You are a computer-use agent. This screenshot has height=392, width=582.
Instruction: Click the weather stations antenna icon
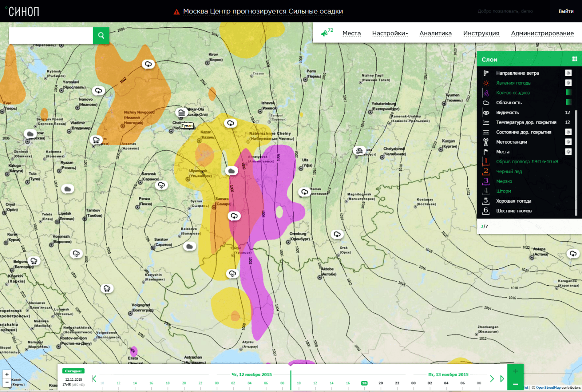click(x=486, y=142)
